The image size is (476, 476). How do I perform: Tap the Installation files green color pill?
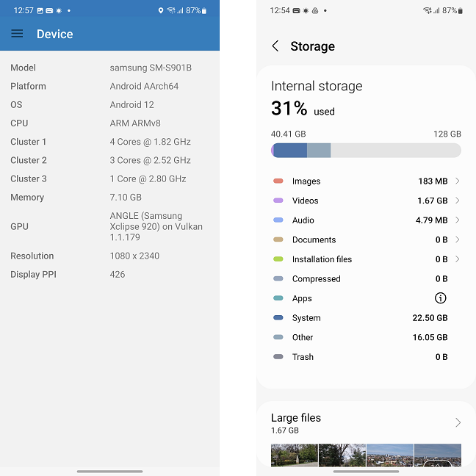coord(278,259)
